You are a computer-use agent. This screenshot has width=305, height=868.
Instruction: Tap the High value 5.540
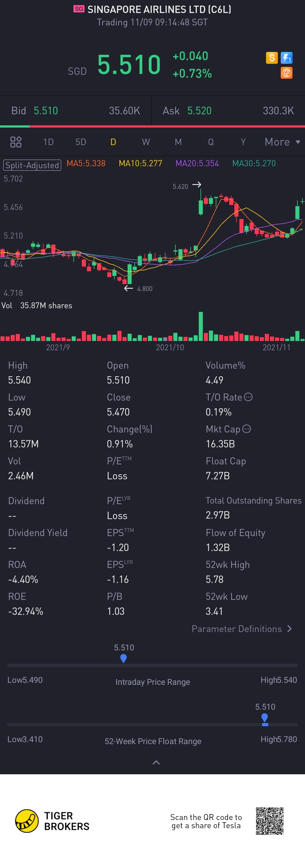(19, 380)
